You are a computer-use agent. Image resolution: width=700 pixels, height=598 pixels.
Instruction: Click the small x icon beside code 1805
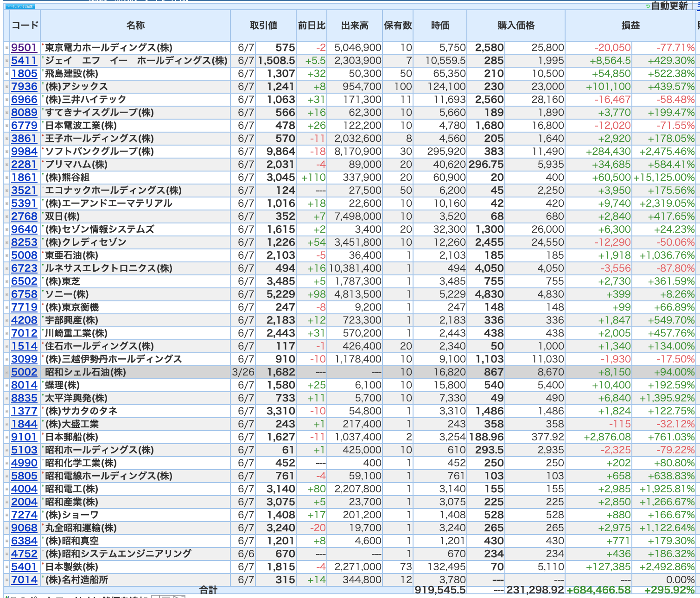click(x=7, y=74)
